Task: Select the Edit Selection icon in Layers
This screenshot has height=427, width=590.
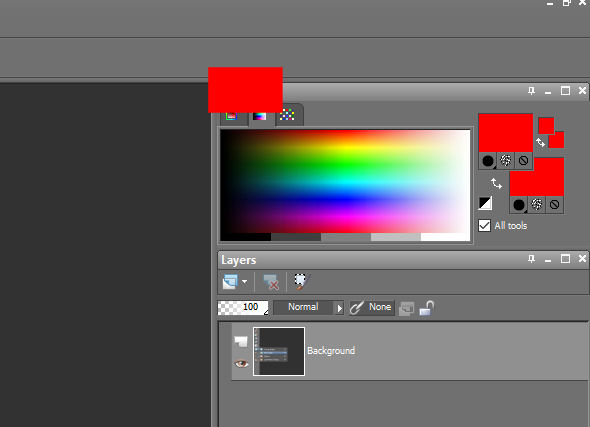Action: point(300,282)
